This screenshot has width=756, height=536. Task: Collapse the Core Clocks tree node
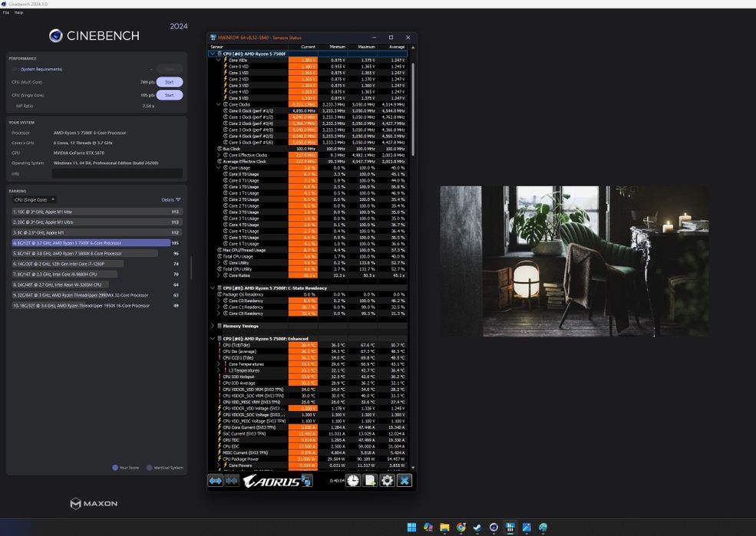(x=219, y=104)
